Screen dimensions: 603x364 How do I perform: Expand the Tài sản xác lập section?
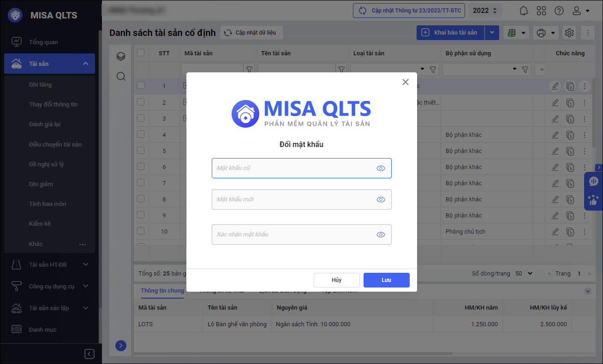pyautogui.click(x=86, y=308)
